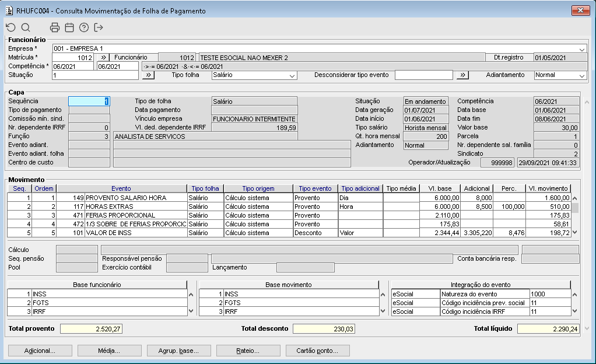Open the calendar toolbar icon

pos(69,27)
